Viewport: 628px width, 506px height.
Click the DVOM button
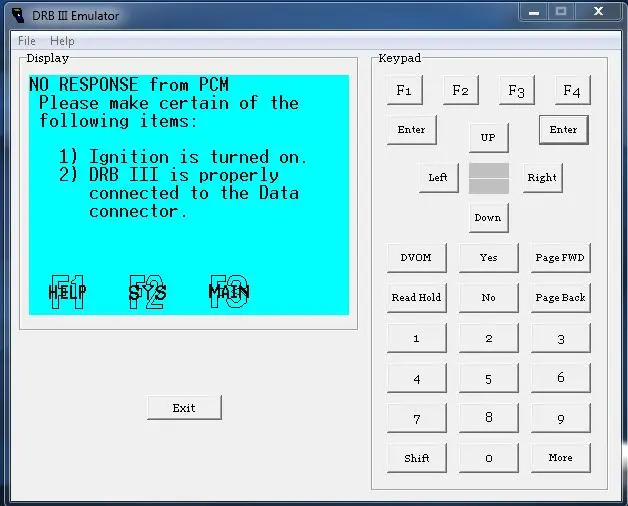(417, 258)
